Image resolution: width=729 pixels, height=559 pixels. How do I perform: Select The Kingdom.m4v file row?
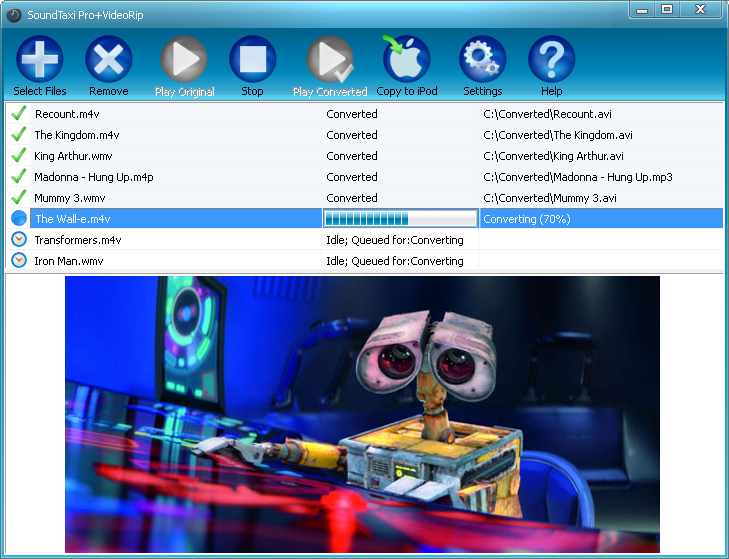77,135
